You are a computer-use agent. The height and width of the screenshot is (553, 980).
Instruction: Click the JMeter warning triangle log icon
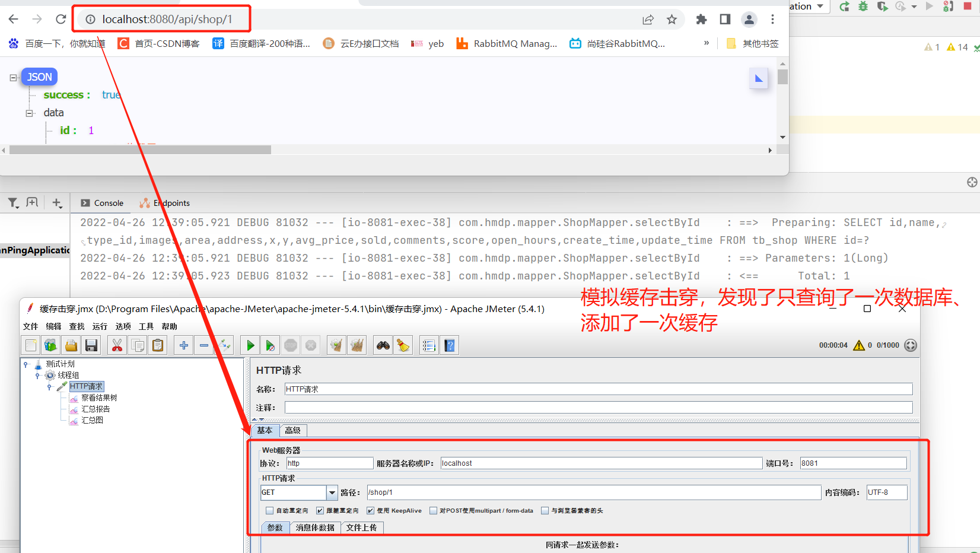pyautogui.click(x=858, y=345)
